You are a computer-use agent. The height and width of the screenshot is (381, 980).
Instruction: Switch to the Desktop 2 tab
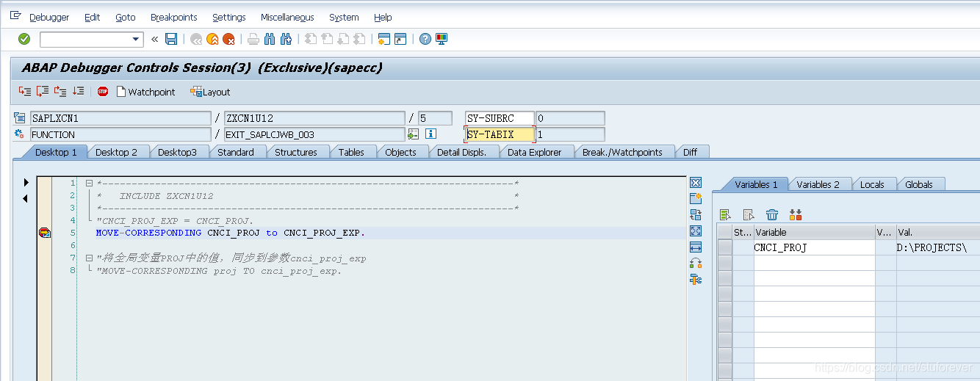(x=116, y=152)
